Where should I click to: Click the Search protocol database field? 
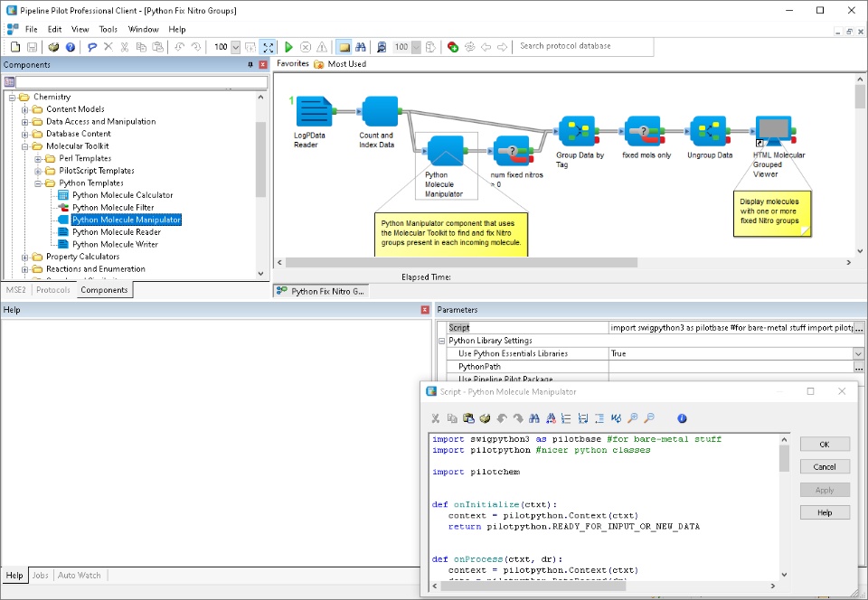pyautogui.click(x=583, y=46)
